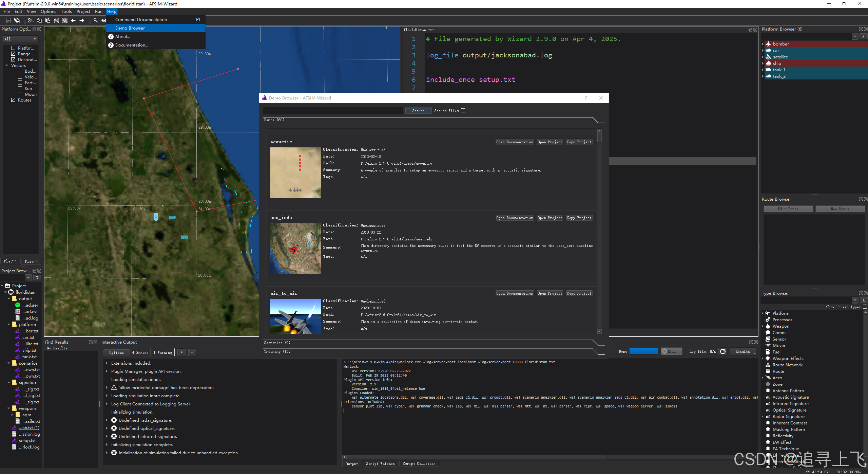The width and height of the screenshot is (868, 474).
Task: Click the forward arrow navigation icon
Action: (x=82, y=20)
